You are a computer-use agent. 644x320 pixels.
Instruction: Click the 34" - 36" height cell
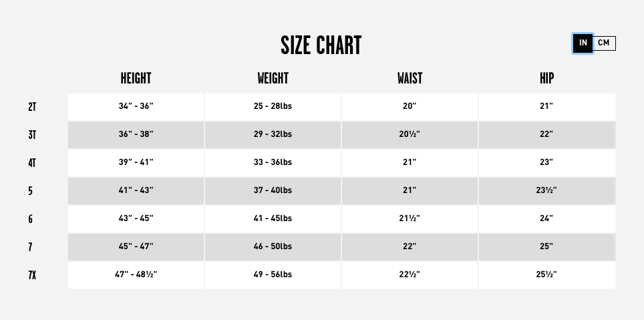tap(136, 107)
